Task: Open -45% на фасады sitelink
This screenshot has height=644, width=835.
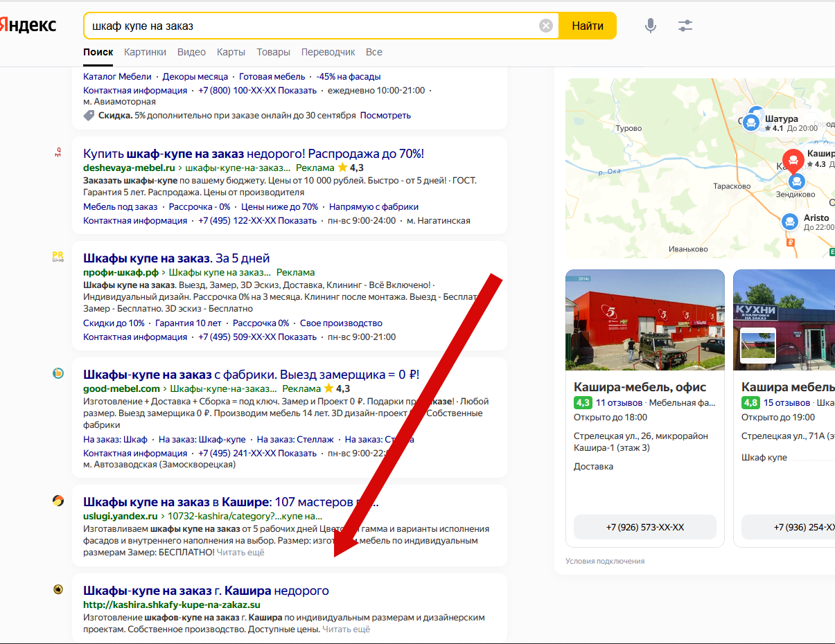Action: [349, 77]
